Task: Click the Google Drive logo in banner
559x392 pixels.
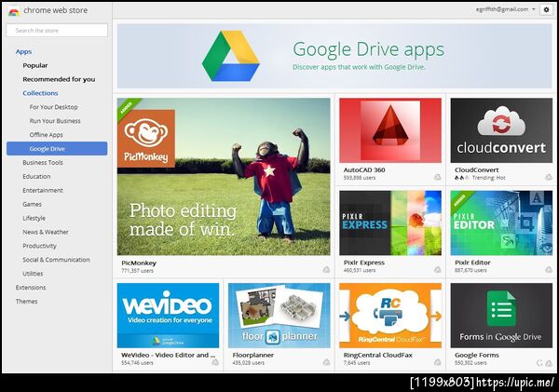Action: click(x=230, y=56)
